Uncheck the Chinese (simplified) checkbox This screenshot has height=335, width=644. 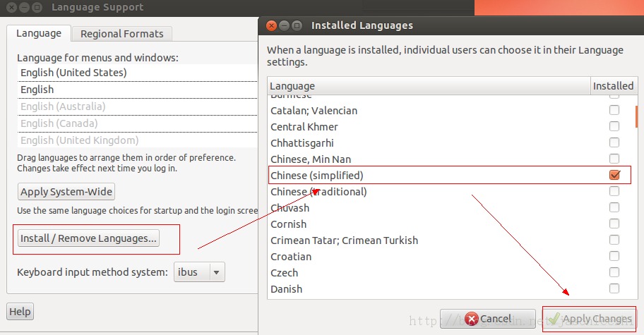(x=614, y=175)
